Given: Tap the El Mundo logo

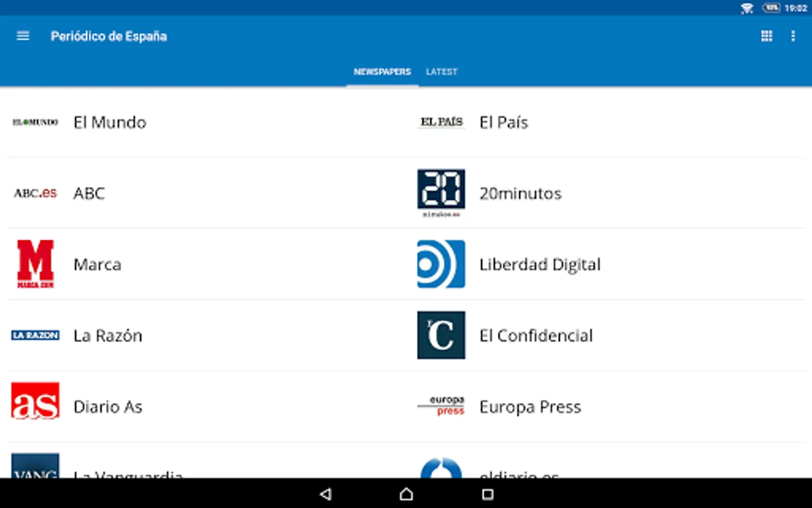Looking at the screenshot, I should click(36, 122).
